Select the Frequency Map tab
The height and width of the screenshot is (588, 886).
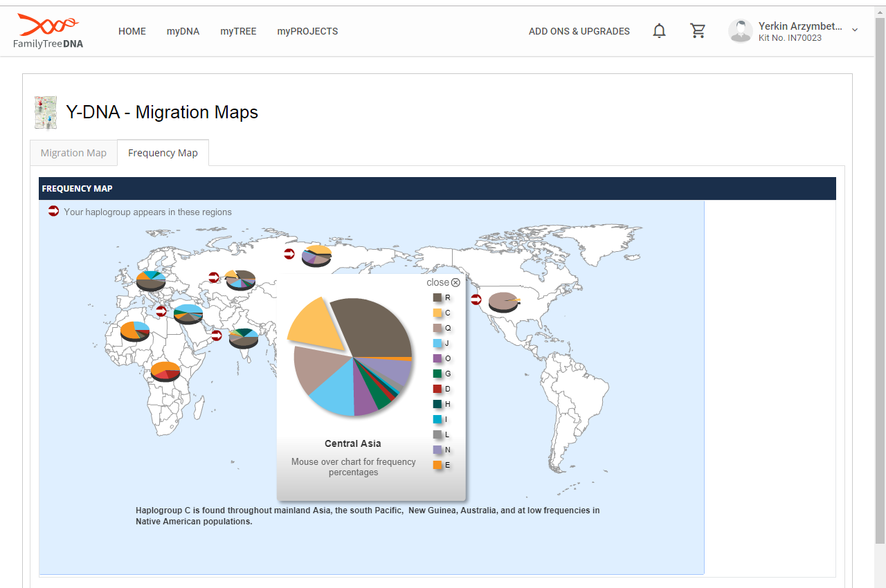(x=163, y=153)
